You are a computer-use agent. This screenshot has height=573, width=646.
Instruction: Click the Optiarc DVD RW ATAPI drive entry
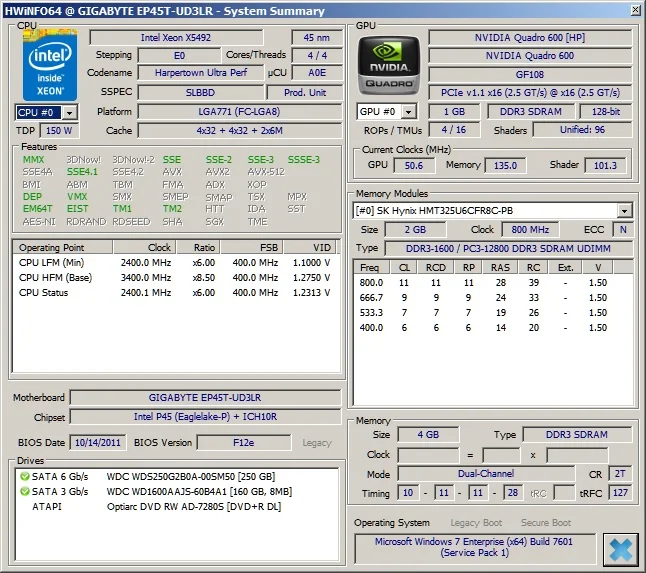click(190, 506)
